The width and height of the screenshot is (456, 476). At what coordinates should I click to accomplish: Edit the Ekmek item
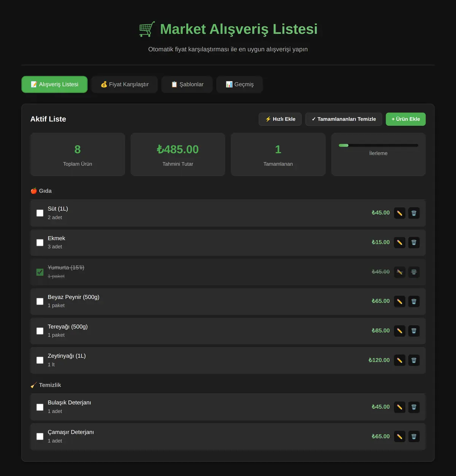click(x=399, y=243)
